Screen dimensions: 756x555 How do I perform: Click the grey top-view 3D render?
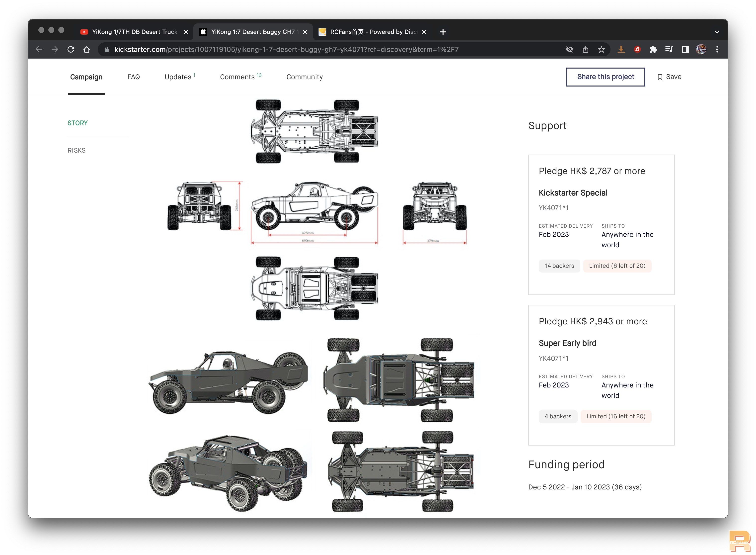pyautogui.click(x=399, y=380)
